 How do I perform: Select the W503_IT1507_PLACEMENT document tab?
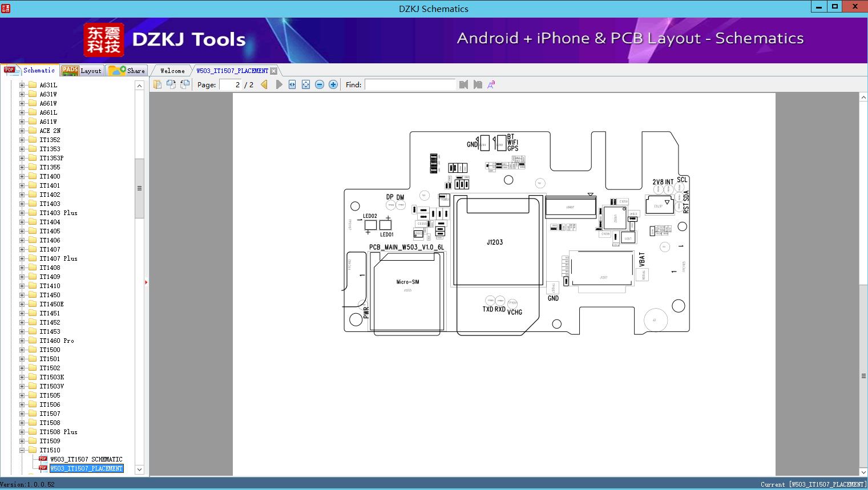click(232, 71)
